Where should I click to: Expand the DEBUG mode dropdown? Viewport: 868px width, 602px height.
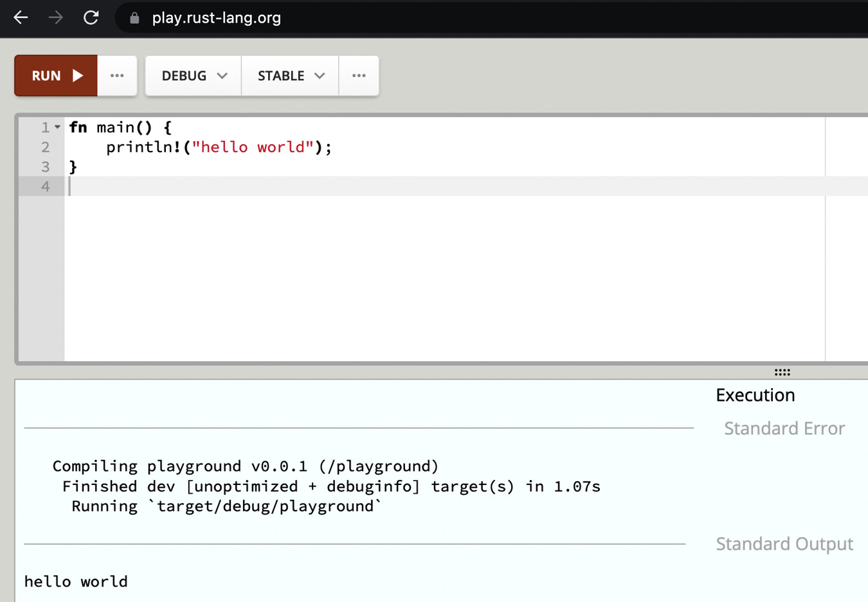tap(194, 76)
